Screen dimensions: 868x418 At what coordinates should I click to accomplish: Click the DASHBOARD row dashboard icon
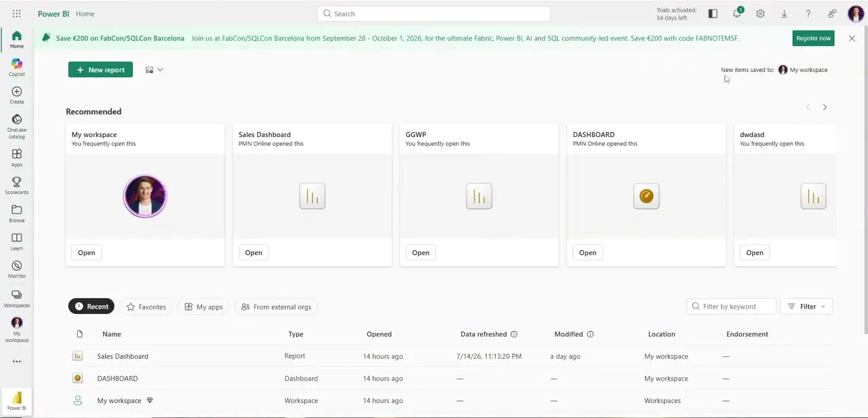[77, 378]
